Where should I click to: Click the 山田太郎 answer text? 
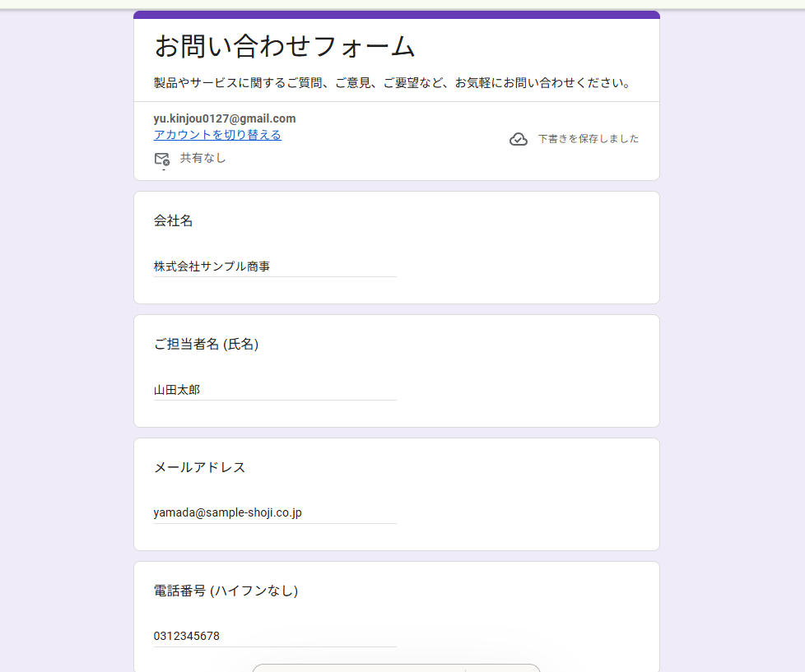(x=176, y=389)
